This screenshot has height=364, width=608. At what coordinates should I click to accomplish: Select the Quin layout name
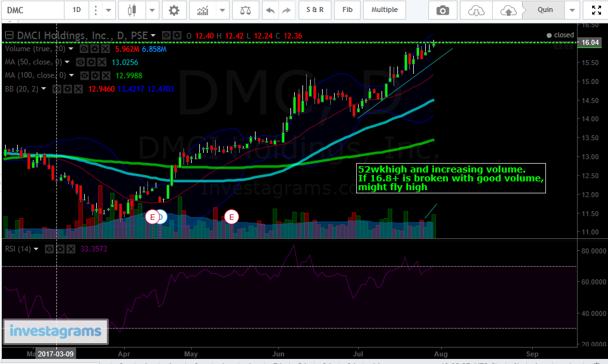[x=545, y=10]
